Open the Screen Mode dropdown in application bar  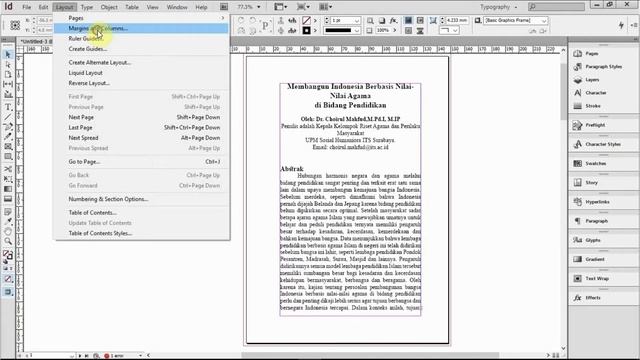pyautogui.click(x=303, y=7)
